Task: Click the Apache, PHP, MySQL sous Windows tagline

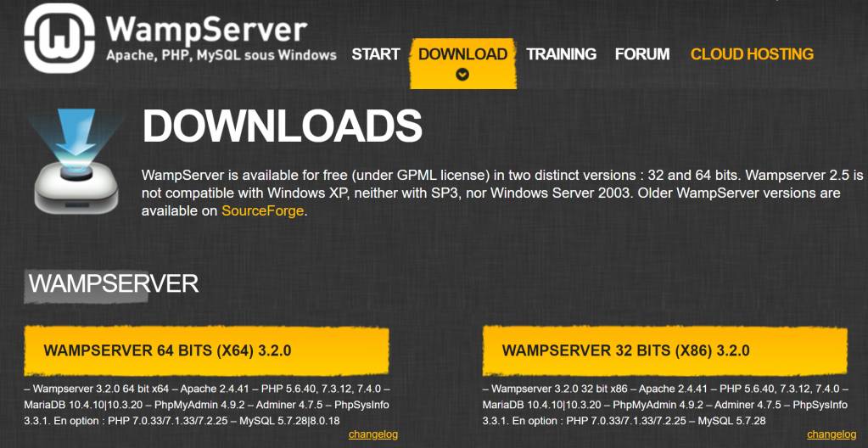Action: coord(221,55)
